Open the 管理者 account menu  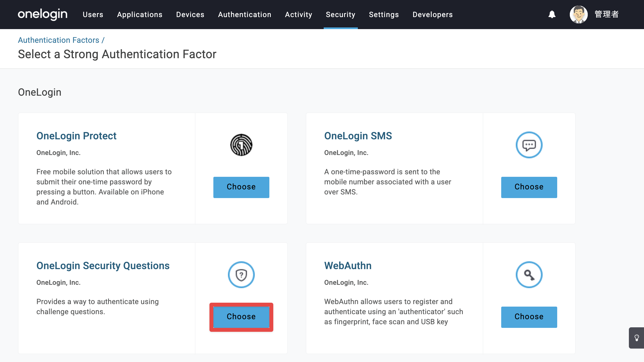tap(606, 14)
